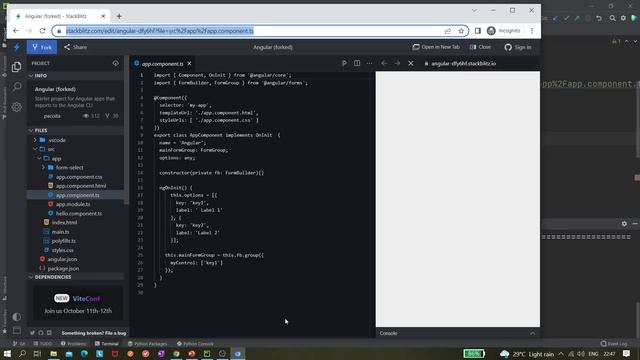Open Chrome three-dot menu

coord(532,31)
